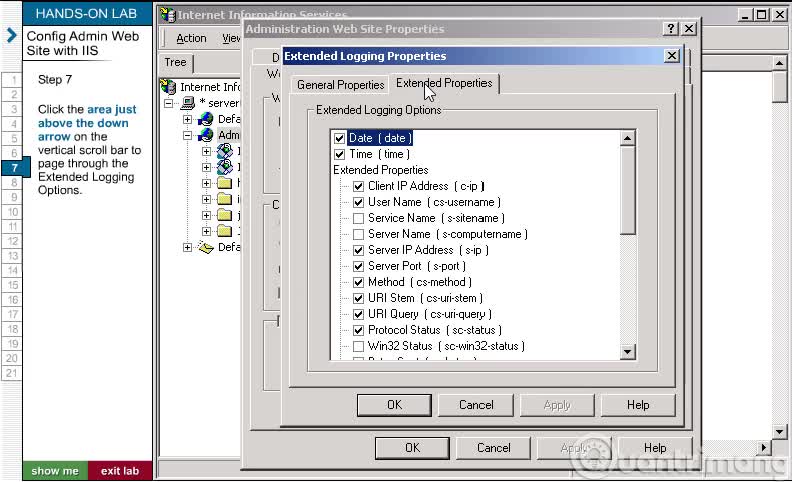The height and width of the screenshot is (482, 792).
Task: Click IIS window vertical scroll-down arrow
Action: [779, 432]
